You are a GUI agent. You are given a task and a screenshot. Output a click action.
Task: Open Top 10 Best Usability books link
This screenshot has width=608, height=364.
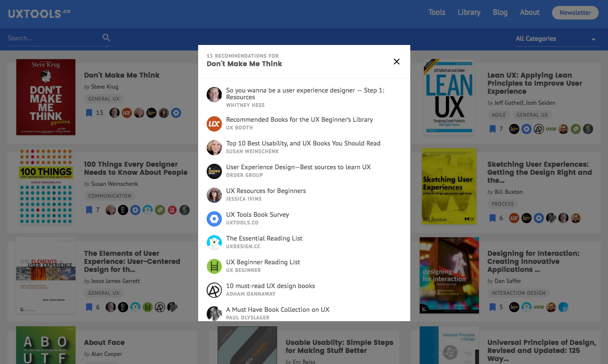coord(303,143)
